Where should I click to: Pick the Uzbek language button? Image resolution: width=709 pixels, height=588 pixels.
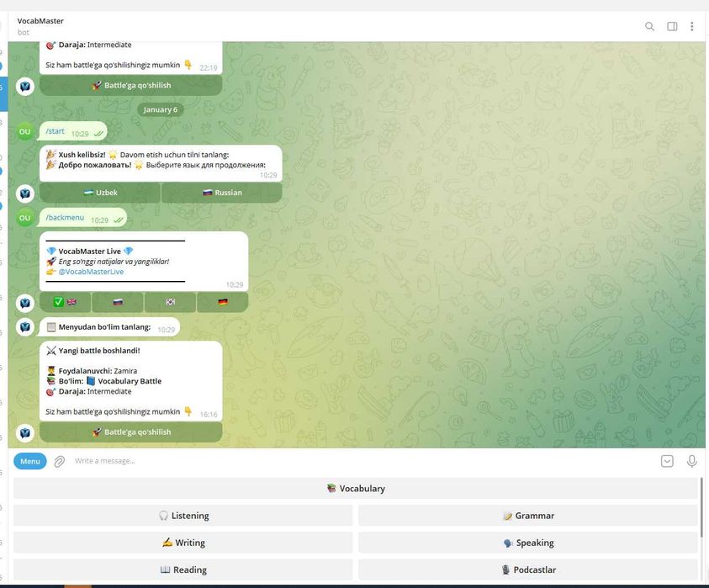tap(100, 193)
